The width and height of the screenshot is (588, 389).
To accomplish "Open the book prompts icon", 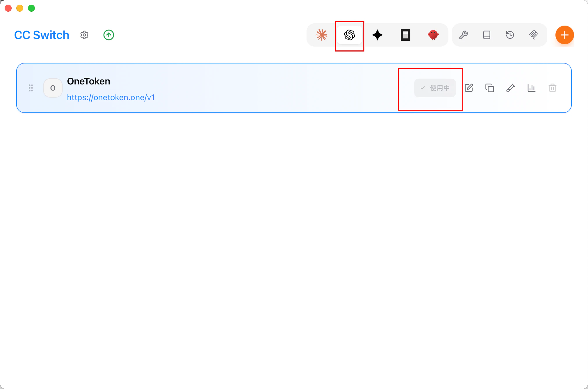I will point(487,35).
